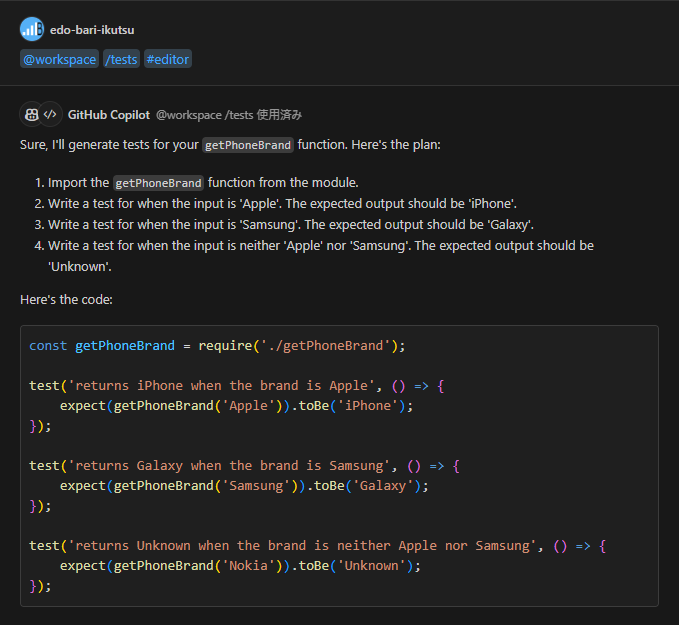
Task: Select the #editor variable chip
Action: coord(167,59)
